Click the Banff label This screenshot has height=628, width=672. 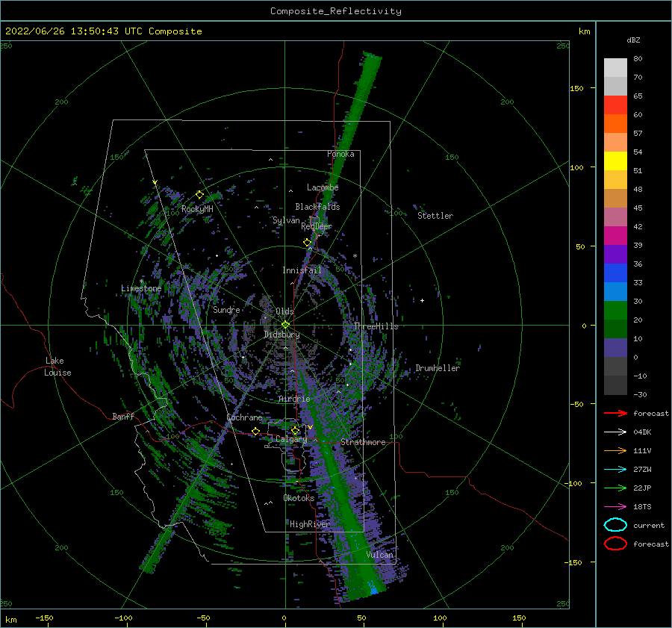(123, 416)
